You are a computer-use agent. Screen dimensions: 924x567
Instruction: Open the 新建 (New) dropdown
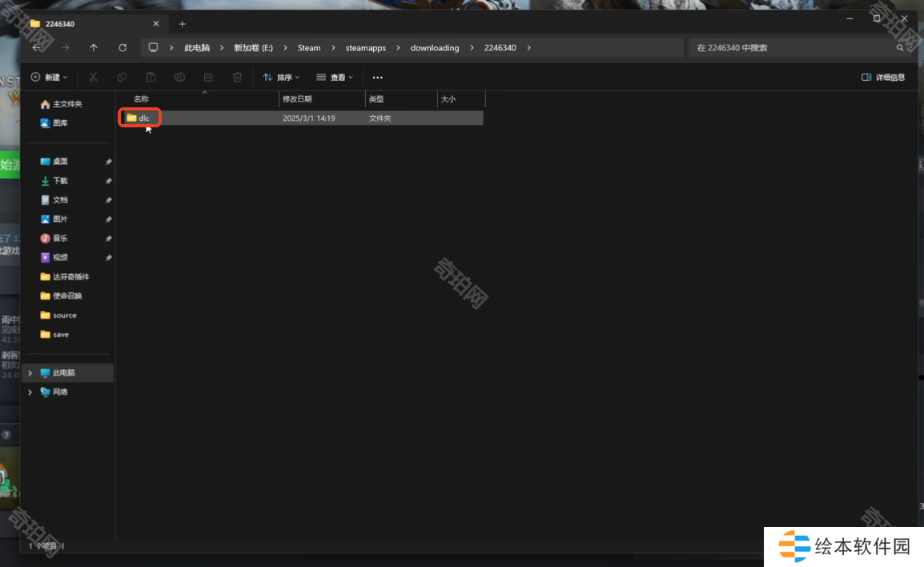point(49,78)
